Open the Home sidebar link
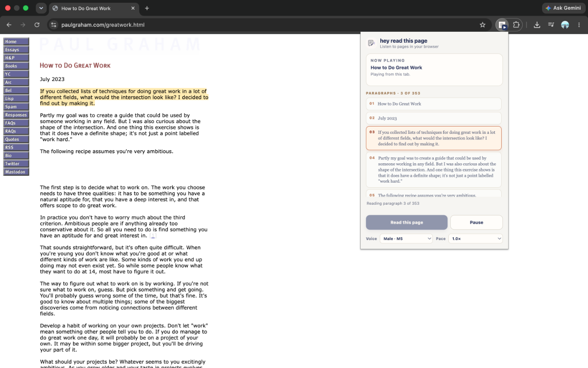Viewport: 588px width, 368px height. [x=16, y=41]
